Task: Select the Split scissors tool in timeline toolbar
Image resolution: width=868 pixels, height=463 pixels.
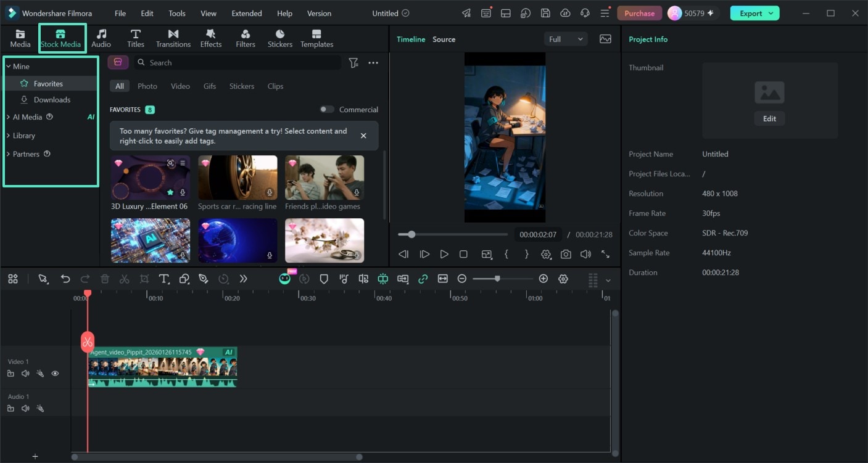Action: [x=125, y=279]
